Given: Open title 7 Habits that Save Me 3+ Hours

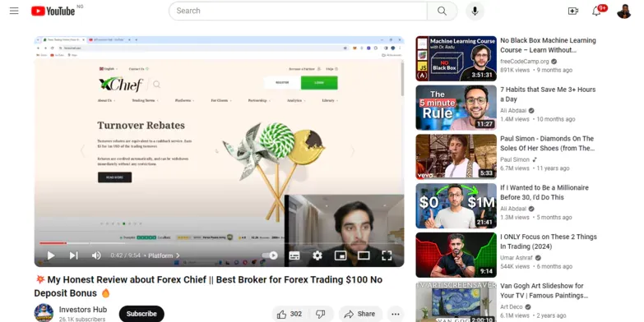Looking at the screenshot, I should tap(548, 94).
